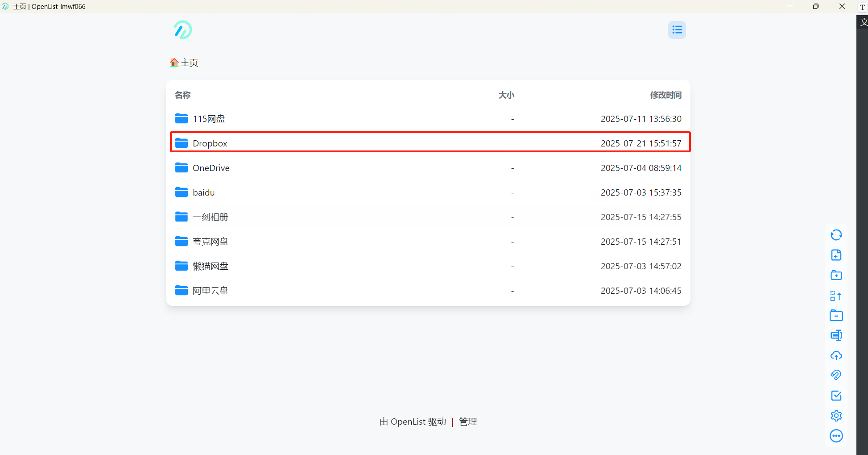Click the remove empty folders icon

[836, 316]
